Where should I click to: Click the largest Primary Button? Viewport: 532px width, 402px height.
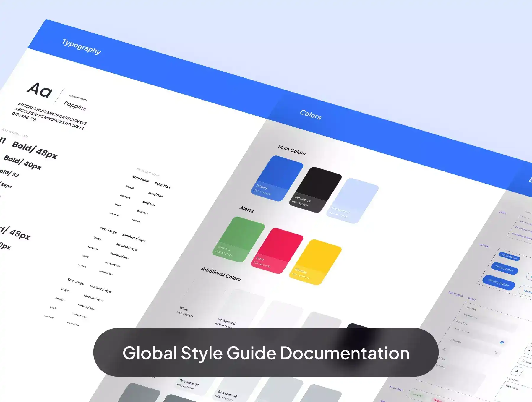pos(499,283)
